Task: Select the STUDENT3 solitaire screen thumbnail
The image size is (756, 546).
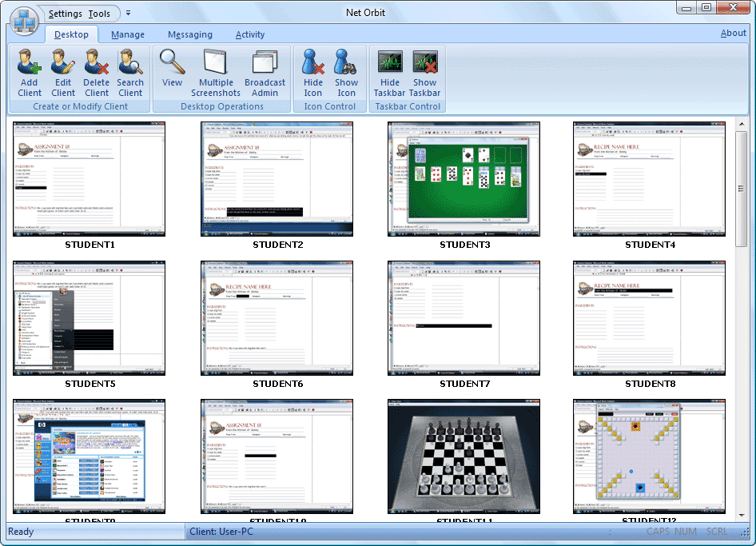Action: coord(464,178)
